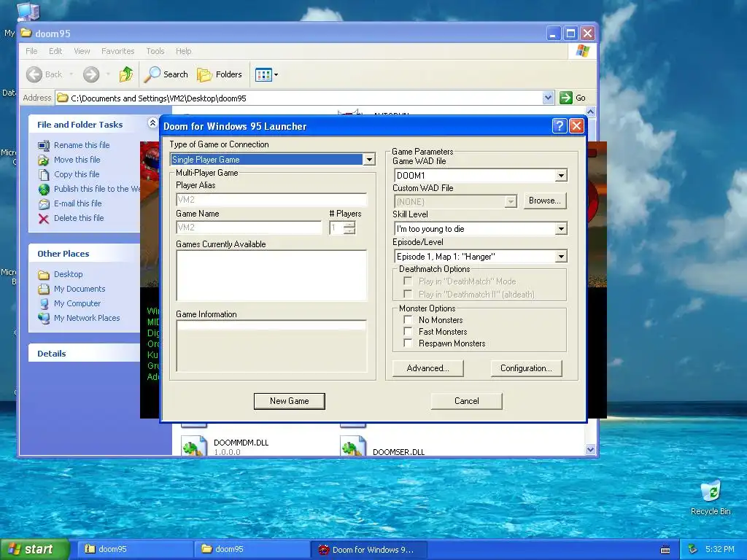Open the Skill Level dropdown
The image size is (747, 560).
coord(561,229)
